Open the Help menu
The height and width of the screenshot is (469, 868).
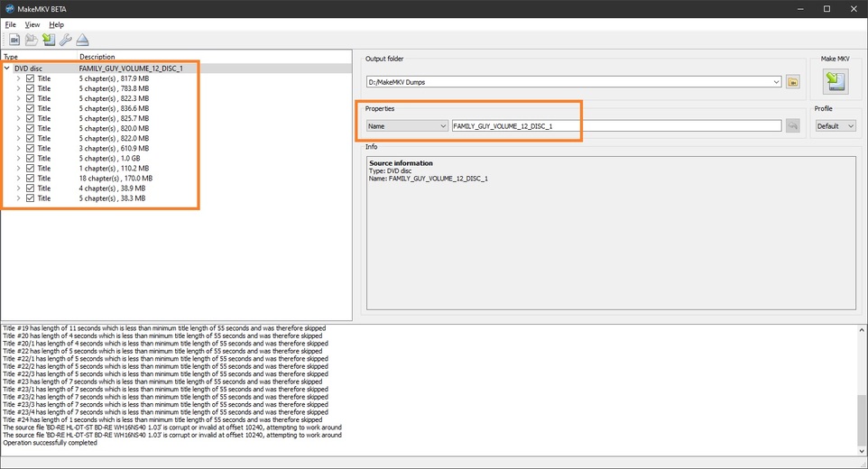point(56,24)
